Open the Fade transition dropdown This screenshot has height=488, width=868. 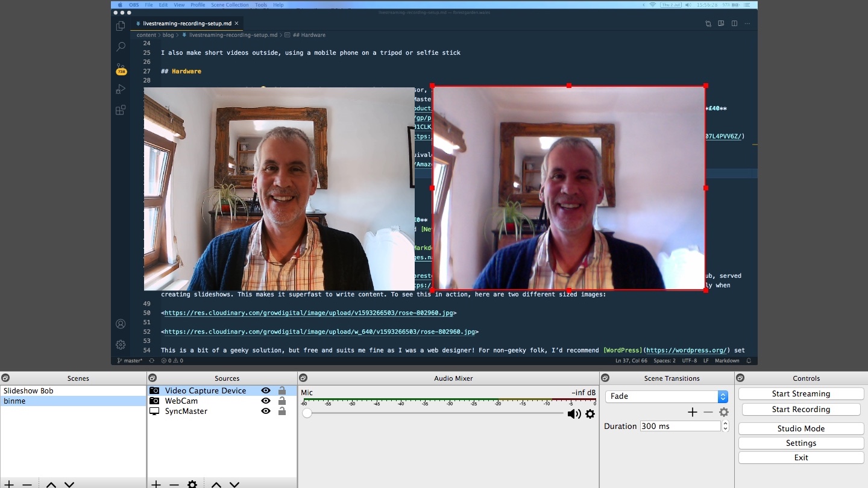(x=666, y=396)
